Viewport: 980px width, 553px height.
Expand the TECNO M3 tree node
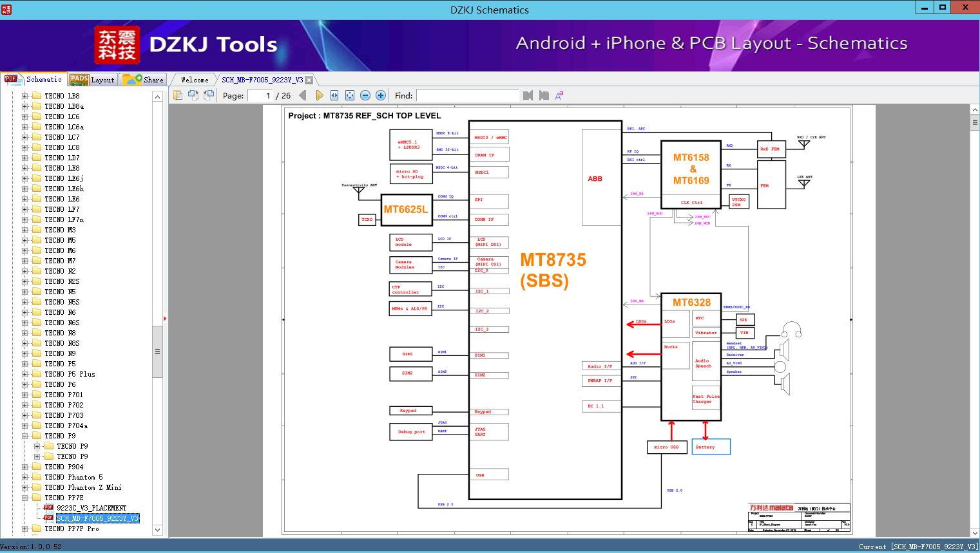click(25, 230)
